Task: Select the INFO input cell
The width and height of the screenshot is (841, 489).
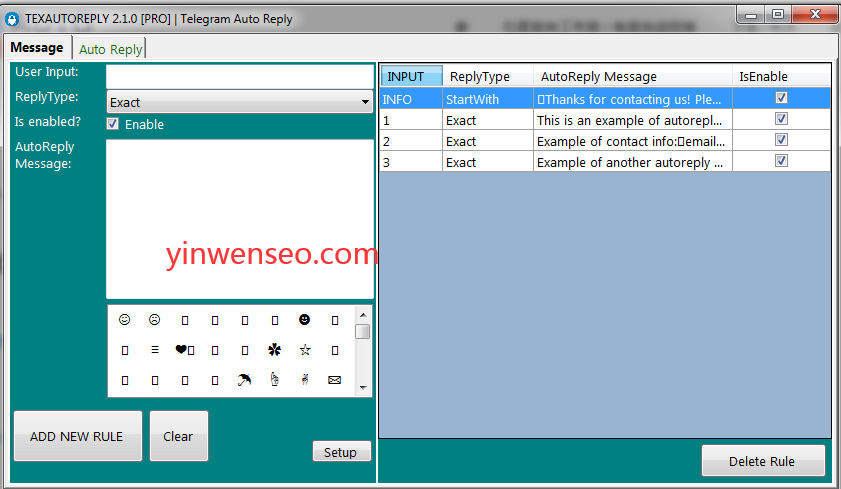Action: pyautogui.click(x=411, y=99)
